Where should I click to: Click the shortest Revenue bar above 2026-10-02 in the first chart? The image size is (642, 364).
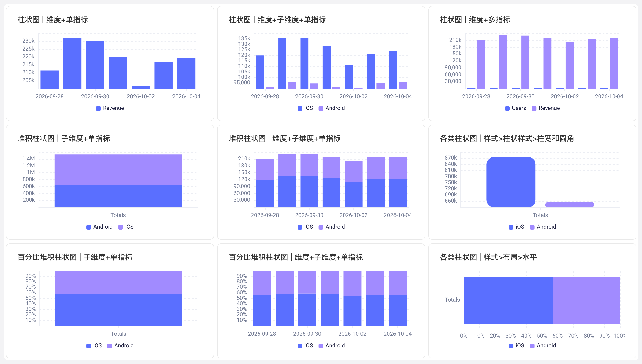[x=141, y=87]
